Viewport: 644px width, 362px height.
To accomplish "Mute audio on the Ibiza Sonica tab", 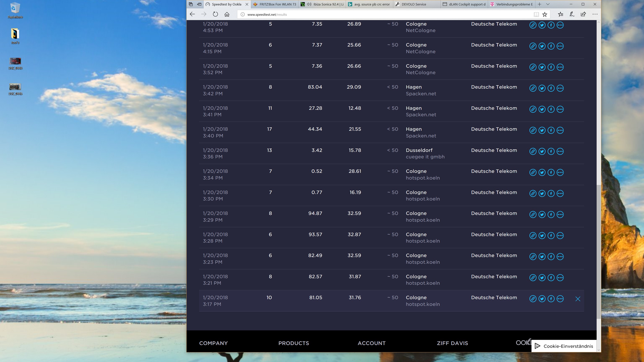I will [x=309, y=4].
